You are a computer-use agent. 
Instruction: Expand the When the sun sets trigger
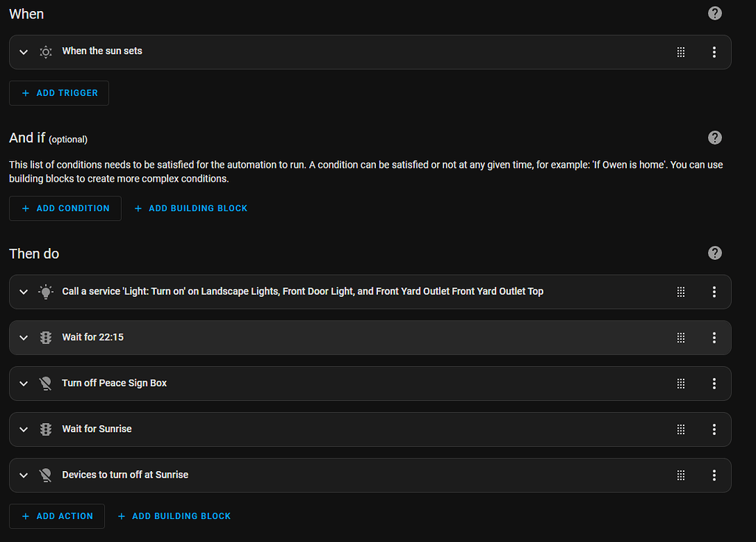24,52
